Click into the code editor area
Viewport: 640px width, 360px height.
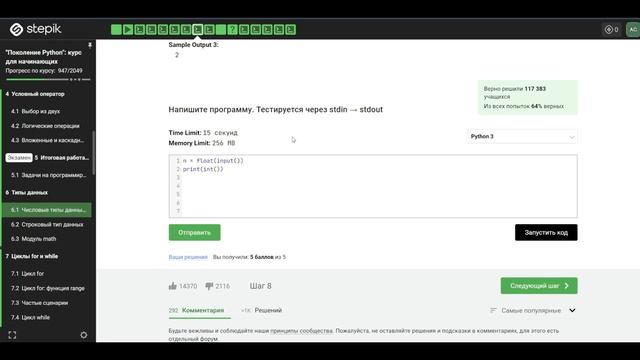click(373, 186)
